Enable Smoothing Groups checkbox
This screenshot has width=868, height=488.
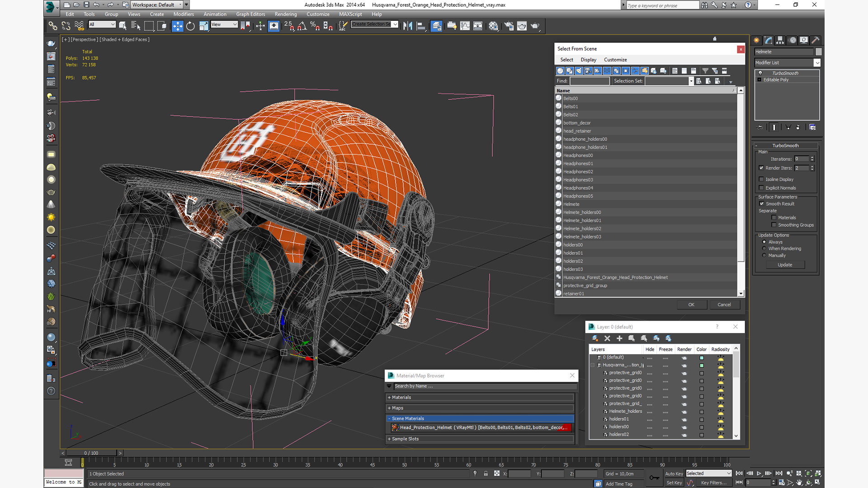(774, 225)
